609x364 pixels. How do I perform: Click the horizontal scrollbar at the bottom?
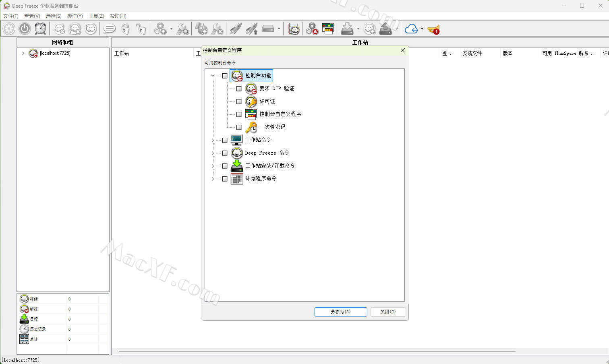coord(317,351)
